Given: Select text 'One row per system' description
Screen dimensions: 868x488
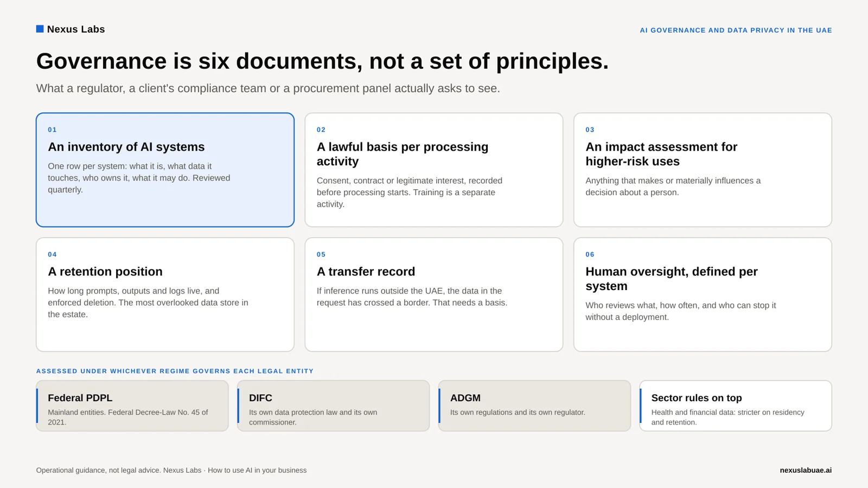Looking at the screenshot, I should [139, 178].
